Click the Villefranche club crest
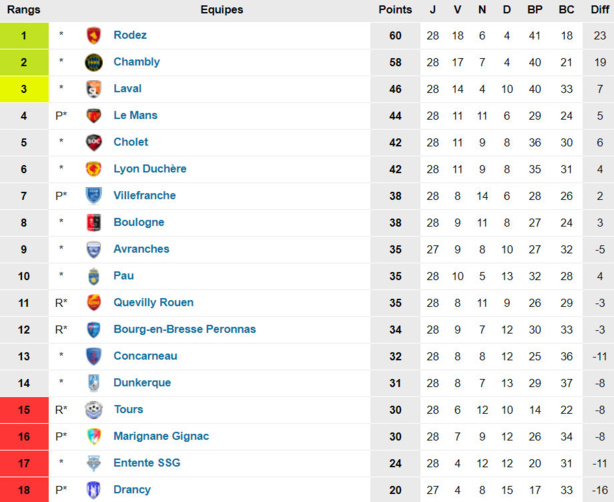614x502 pixels. coord(93,196)
